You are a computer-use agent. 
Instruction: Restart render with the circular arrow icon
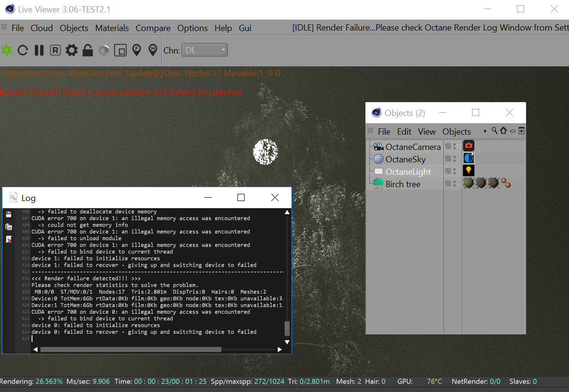22,50
